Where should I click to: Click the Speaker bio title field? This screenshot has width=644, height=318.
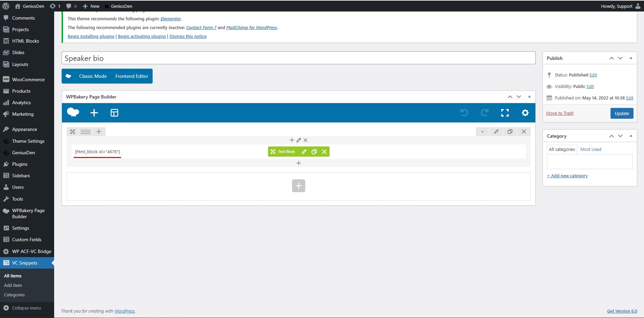point(298,58)
